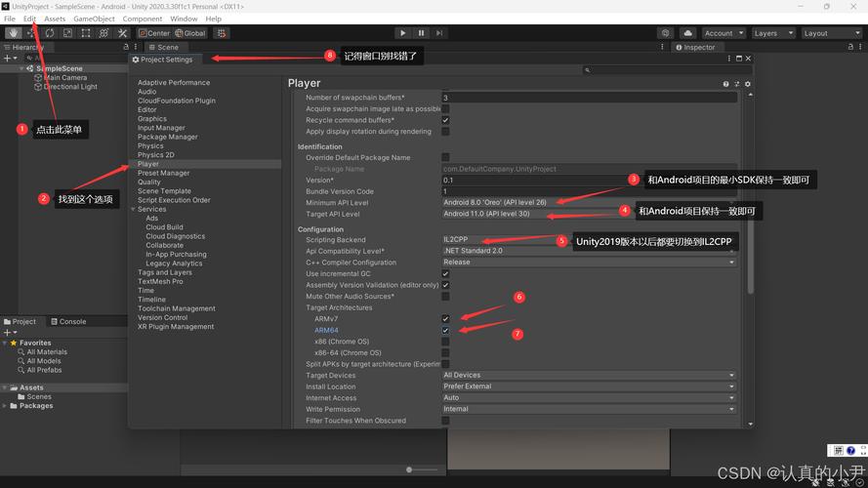
Task: Click the Player settings help icon
Action: (x=726, y=84)
